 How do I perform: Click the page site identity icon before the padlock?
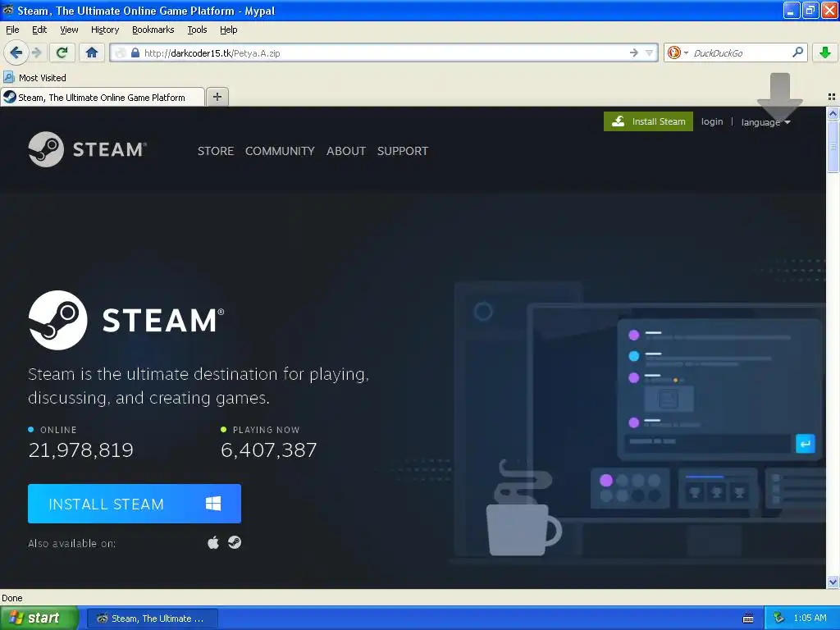[x=121, y=52]
